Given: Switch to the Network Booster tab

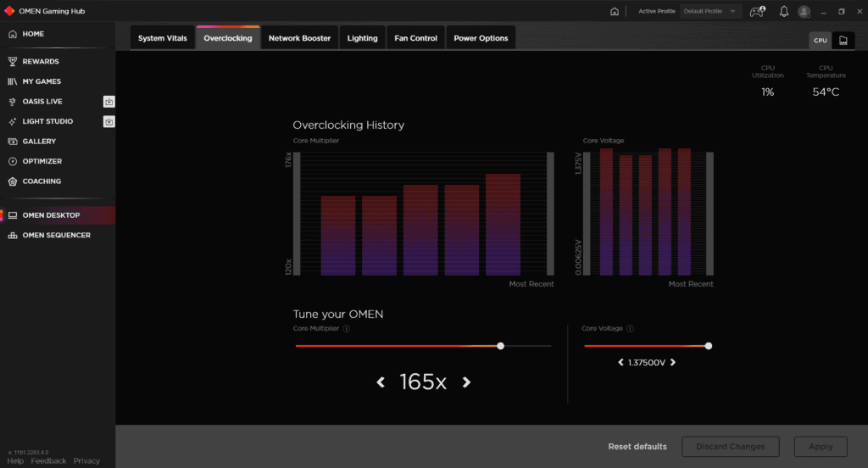Looking at the screenshot, I should point(299,38).
